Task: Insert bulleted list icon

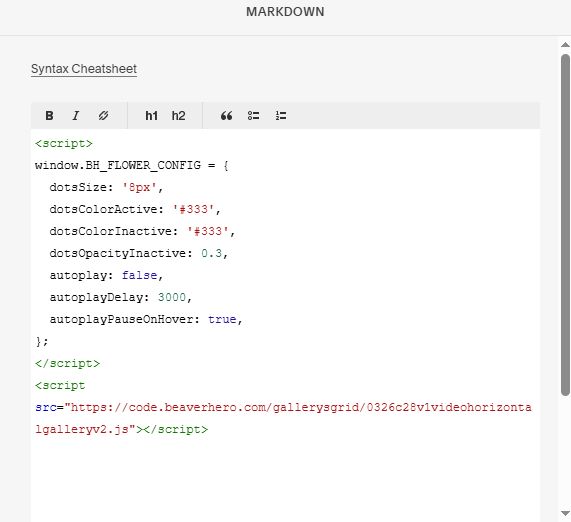Action: pos(253,116)
